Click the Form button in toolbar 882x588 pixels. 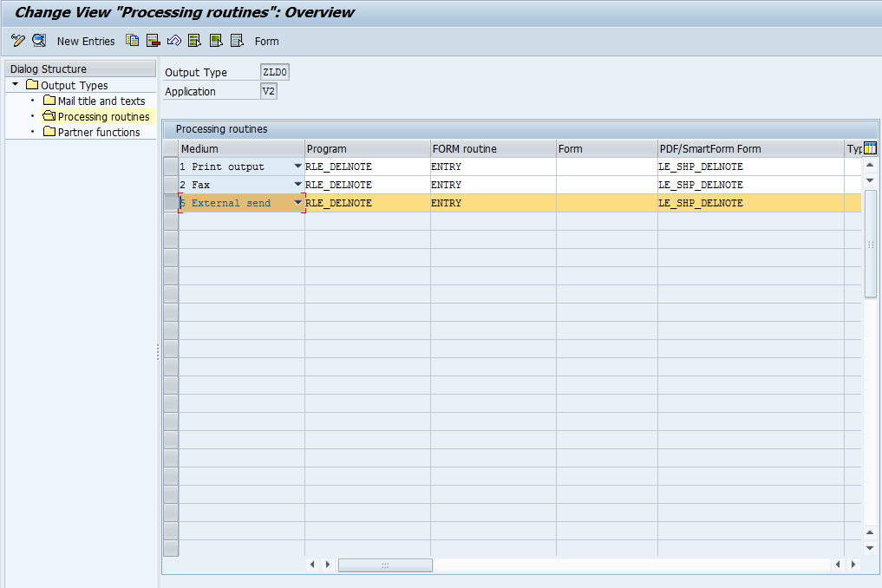point(266,41)
